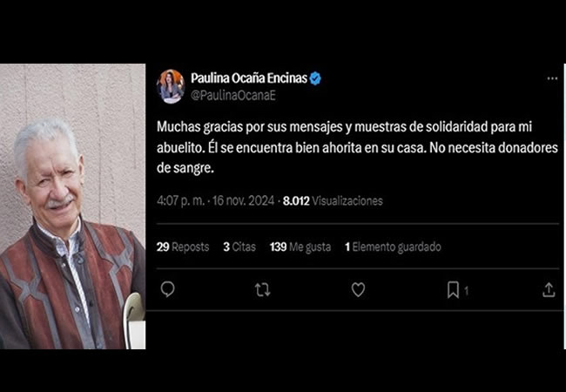Like the tweet with the heart icon

[x=358, y=290]
